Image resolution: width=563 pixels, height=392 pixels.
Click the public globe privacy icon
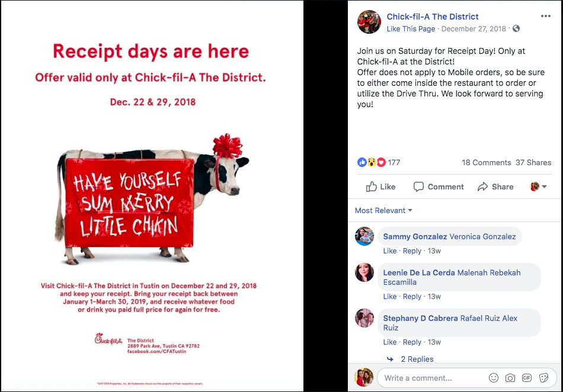coord(516,28)
